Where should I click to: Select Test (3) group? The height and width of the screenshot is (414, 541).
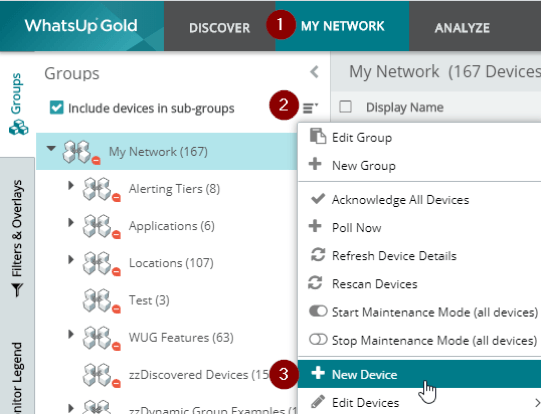[149, 300]
